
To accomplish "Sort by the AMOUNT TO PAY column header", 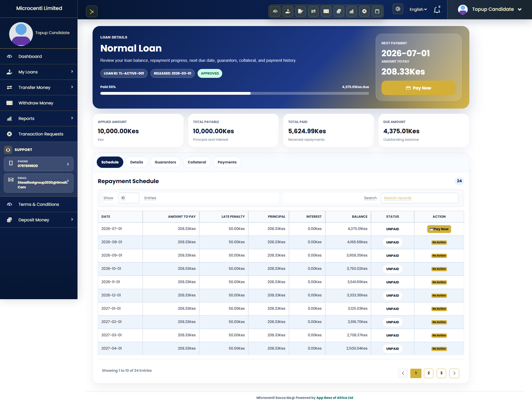I will [x=171, y=217].
